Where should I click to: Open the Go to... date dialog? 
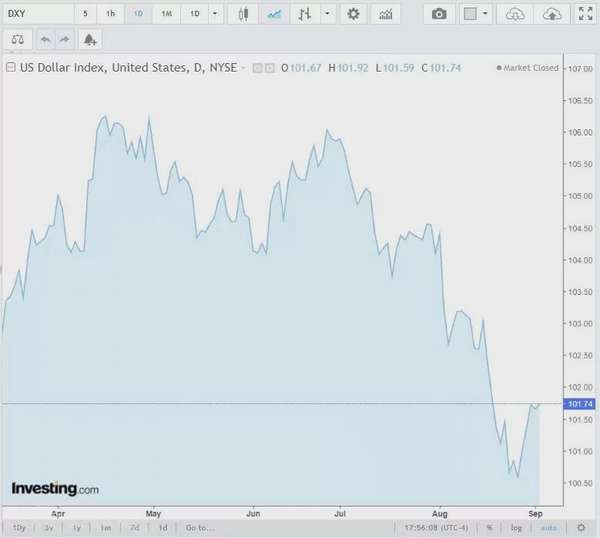click(201, 528)
